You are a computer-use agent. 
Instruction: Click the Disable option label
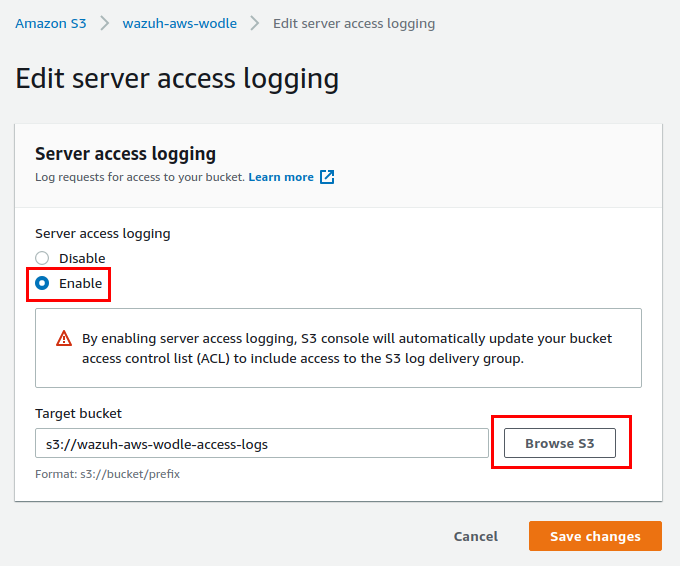(82, 258)
